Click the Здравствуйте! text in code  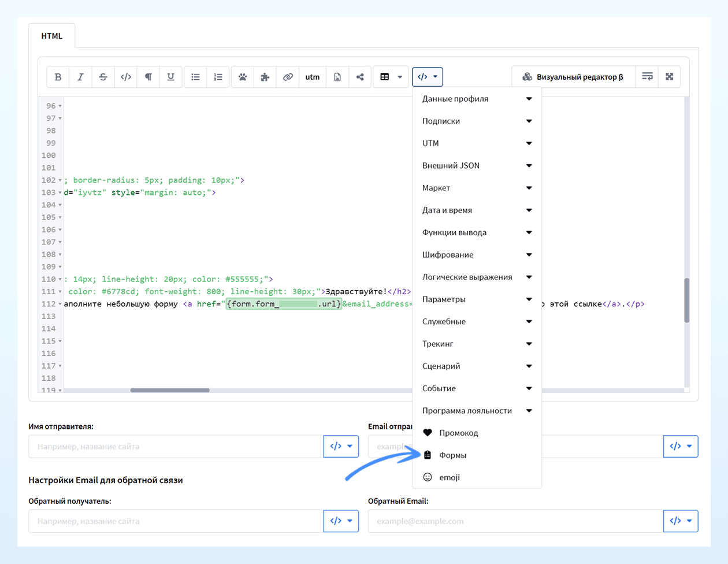[x=356, y=291]
